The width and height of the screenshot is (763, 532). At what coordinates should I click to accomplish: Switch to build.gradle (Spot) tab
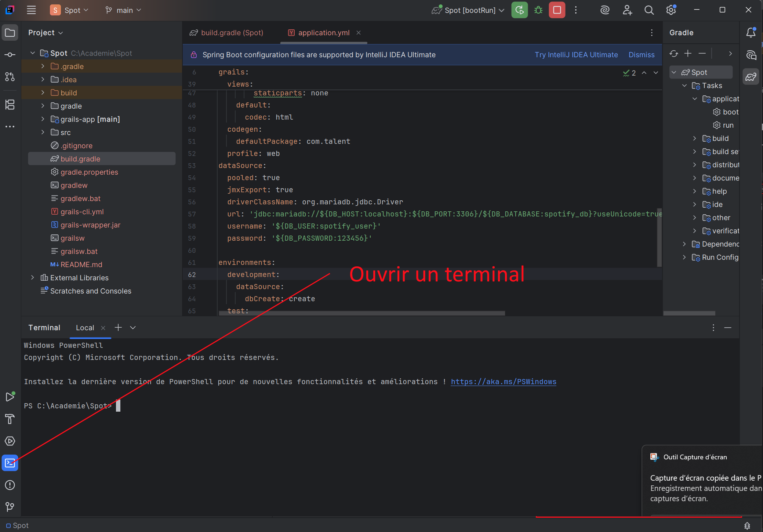[232, 33]
